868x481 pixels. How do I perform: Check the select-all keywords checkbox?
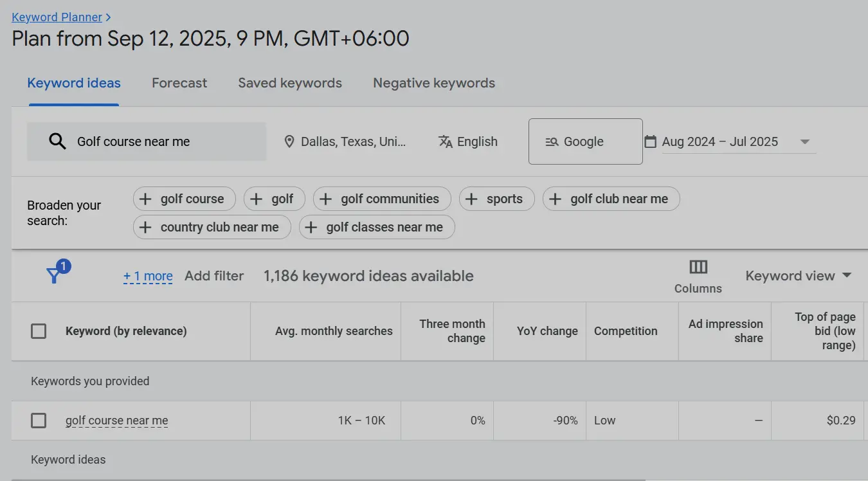tap(39, 331)
